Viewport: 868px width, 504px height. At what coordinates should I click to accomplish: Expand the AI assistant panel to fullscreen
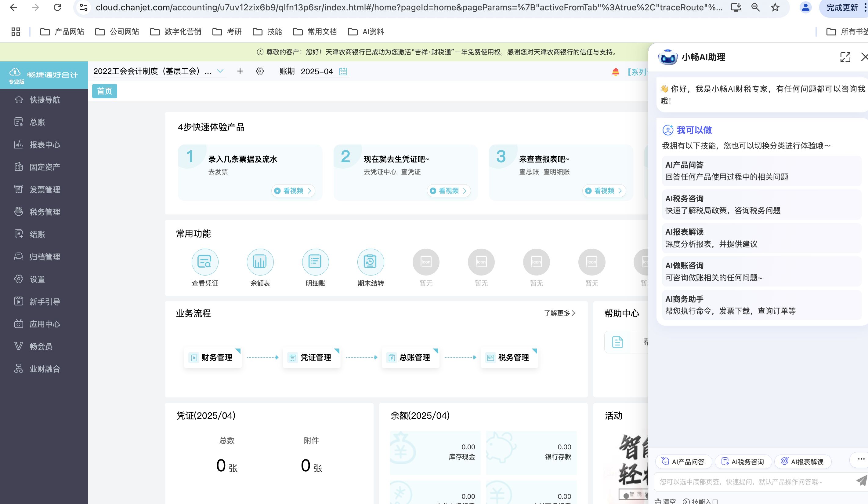click(845, 57)
